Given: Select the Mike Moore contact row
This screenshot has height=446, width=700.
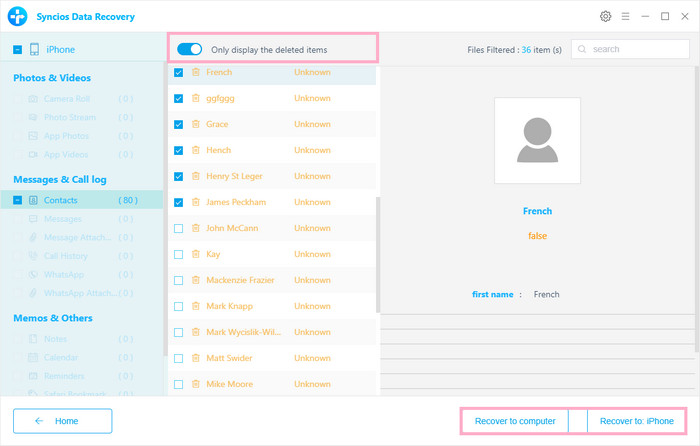Looking at the screenshot, I should (x=272, y=383).
